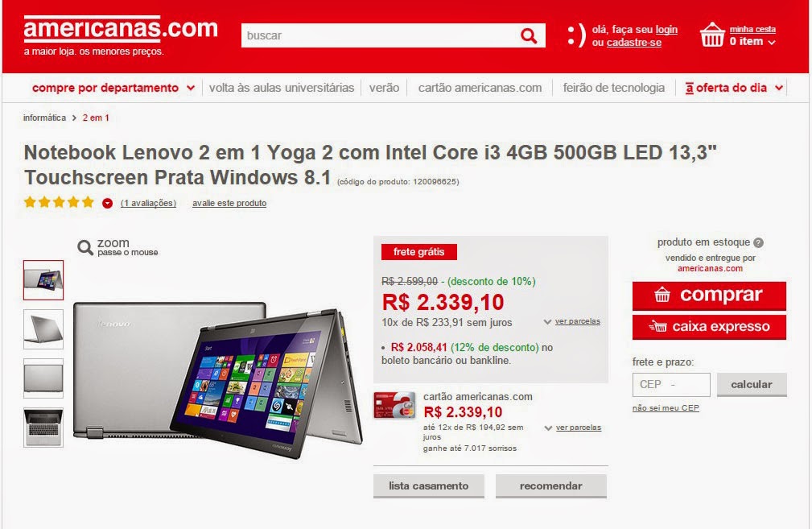Open the minha cesta 0 item dropdown

click(x=752, y=35)
